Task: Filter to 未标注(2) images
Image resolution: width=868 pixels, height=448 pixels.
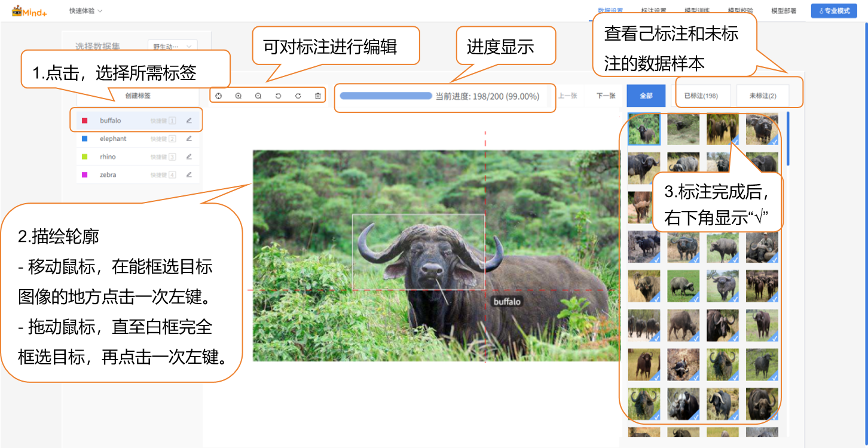Action: point(762,96)
